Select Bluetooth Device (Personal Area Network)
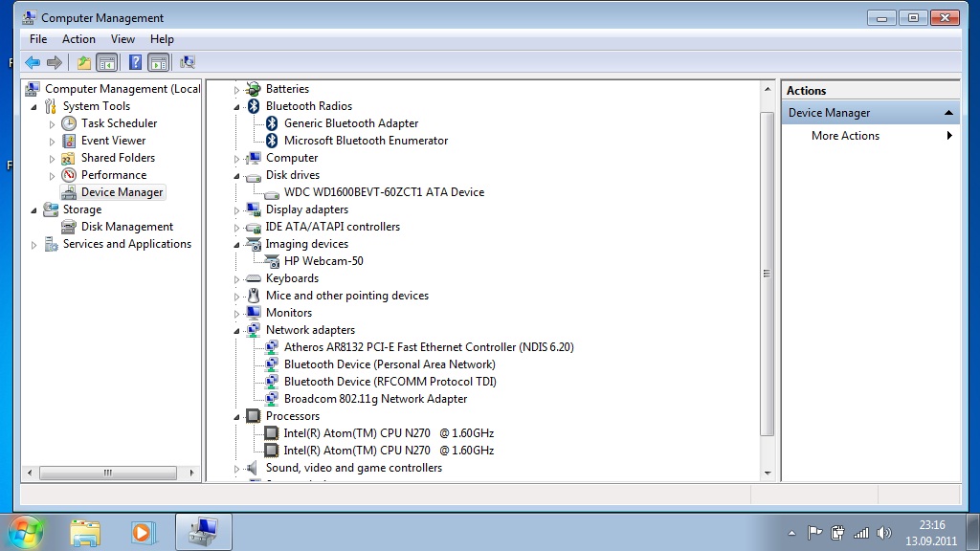 pyautogui.click(x=390, y=364)
